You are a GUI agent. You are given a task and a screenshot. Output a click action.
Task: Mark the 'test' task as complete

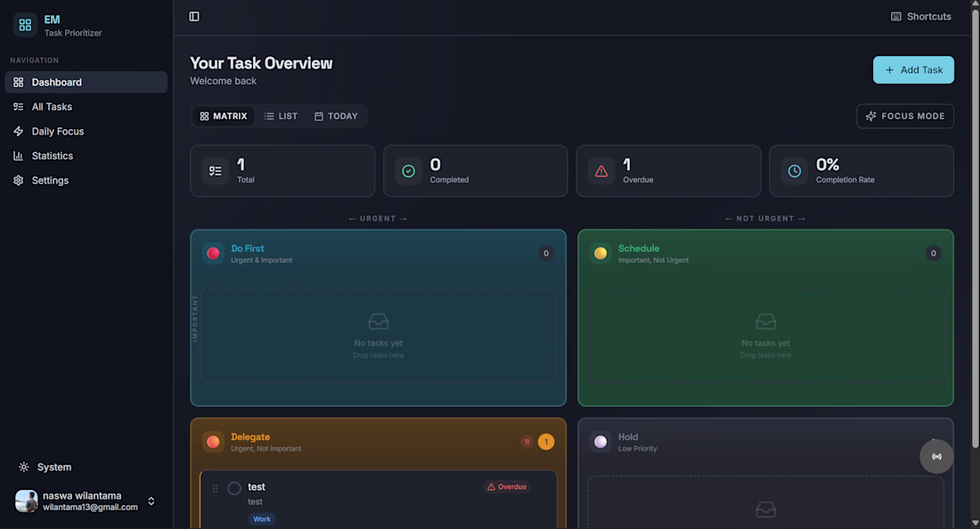pyautogui.click(x=234, y=488)
